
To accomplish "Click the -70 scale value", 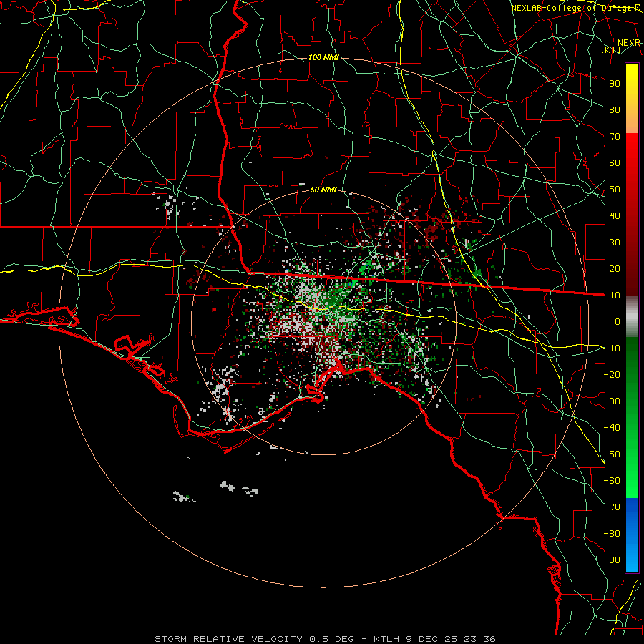I will tap(612, 507).
